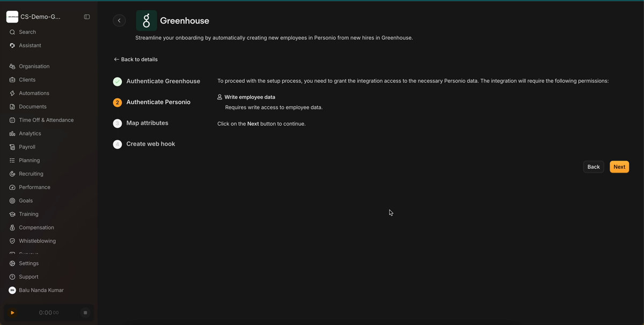Click the Training graduation cap icon
Image resolution: width=644 pixels, height=325 pixels.
[12, 214]
